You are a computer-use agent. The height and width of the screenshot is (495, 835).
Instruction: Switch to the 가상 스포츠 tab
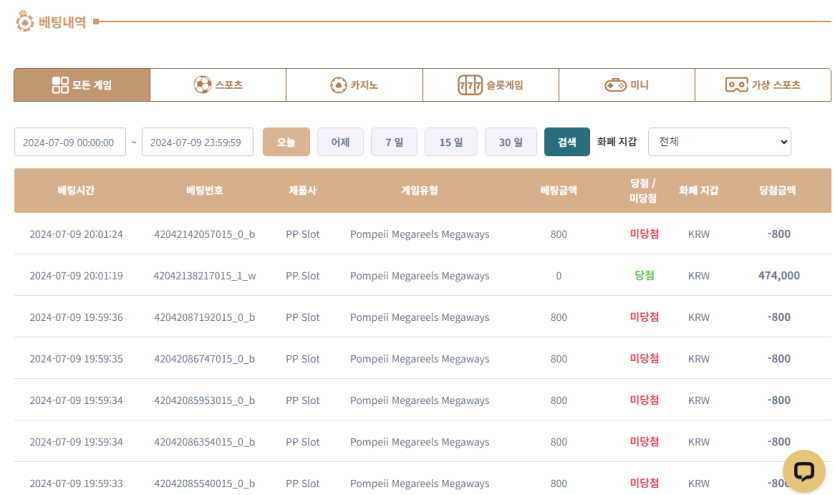pyautogui.click(x=763, y=85)
